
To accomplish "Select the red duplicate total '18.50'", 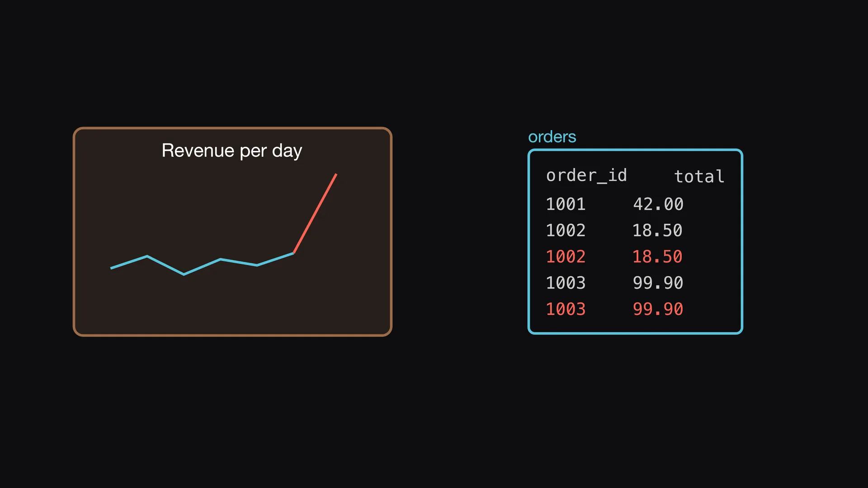I will [657, 257].
